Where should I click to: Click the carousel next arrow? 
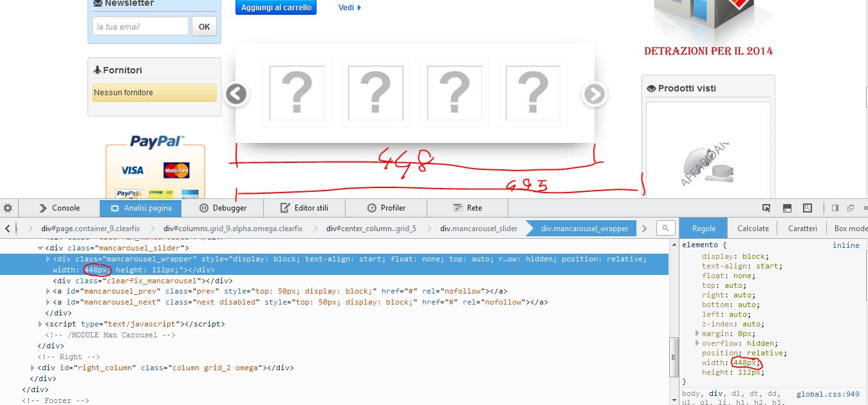pos(594,94)
